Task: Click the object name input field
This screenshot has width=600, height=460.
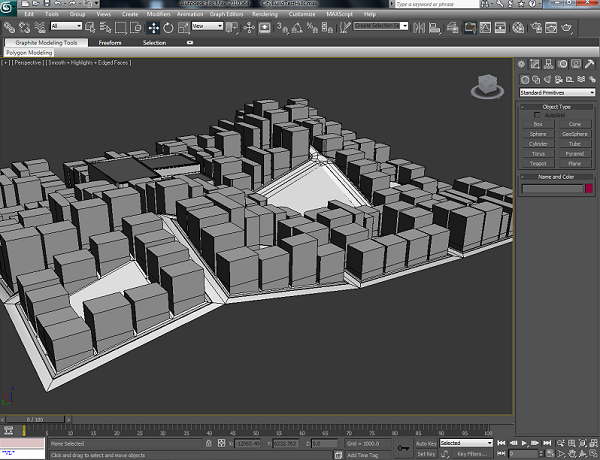Action: coord(551,188)
